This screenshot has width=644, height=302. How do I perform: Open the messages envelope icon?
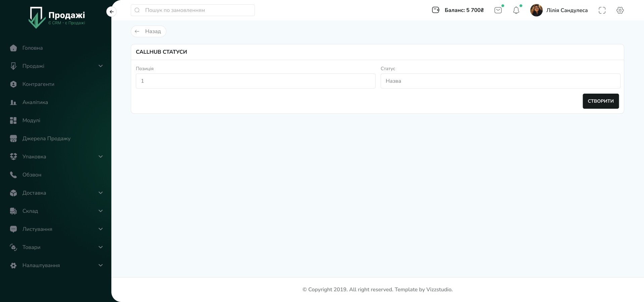point(498,10)
